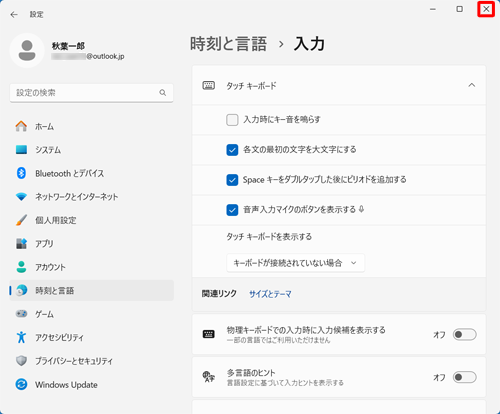Open the user profile avatar

pos(27,51)
